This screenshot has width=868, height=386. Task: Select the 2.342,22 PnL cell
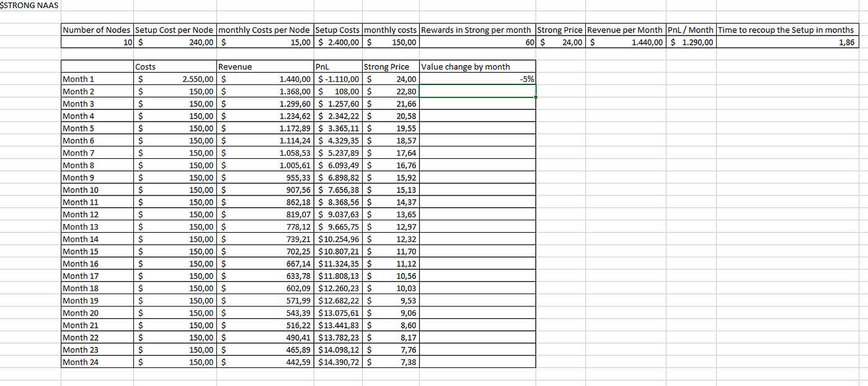click(338, 116)
